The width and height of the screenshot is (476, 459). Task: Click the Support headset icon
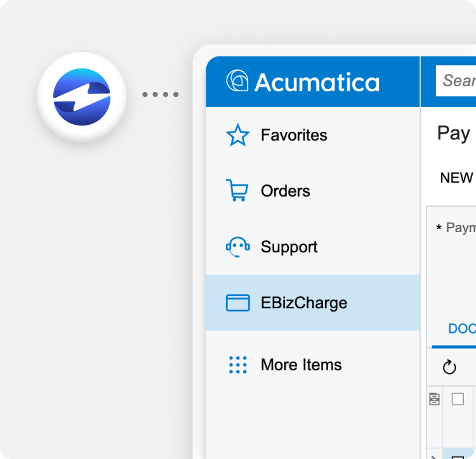coord(238,247)
